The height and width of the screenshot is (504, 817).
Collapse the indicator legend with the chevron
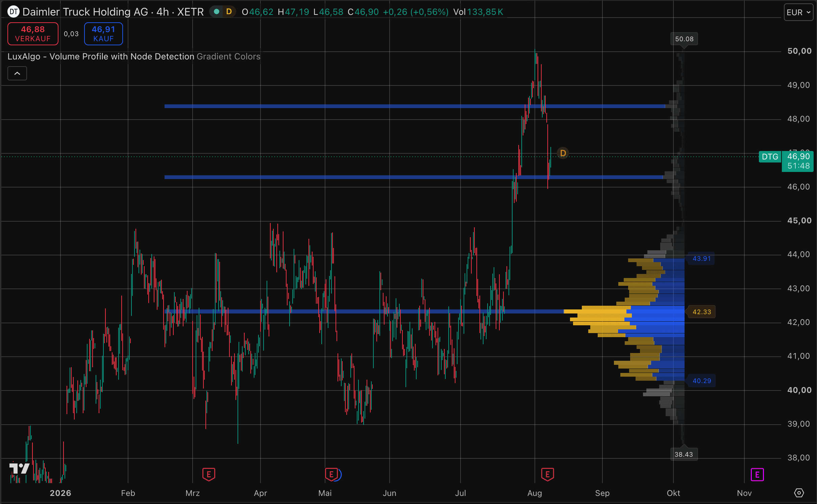[x=17, y=73]
